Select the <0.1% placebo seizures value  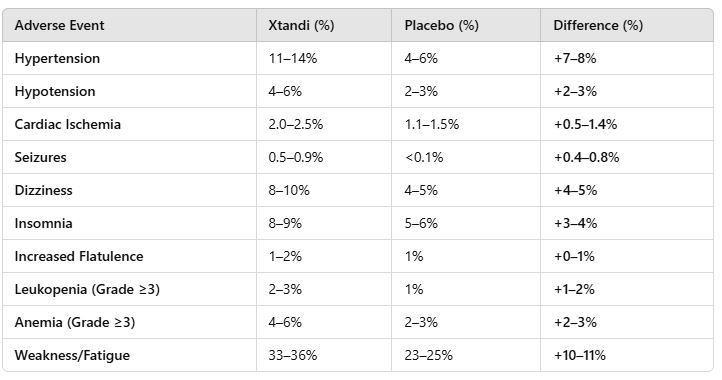click(424, 158)
